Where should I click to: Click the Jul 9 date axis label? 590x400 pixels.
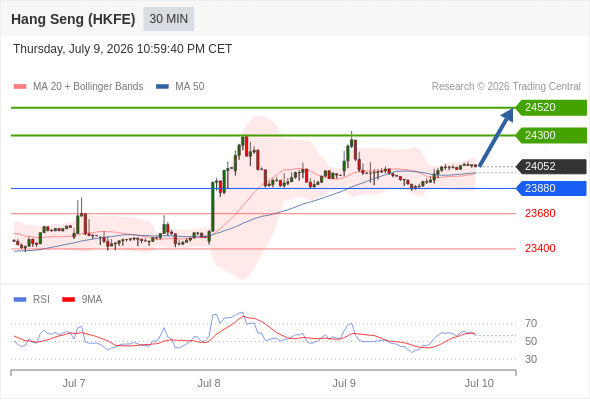[344, 383]
